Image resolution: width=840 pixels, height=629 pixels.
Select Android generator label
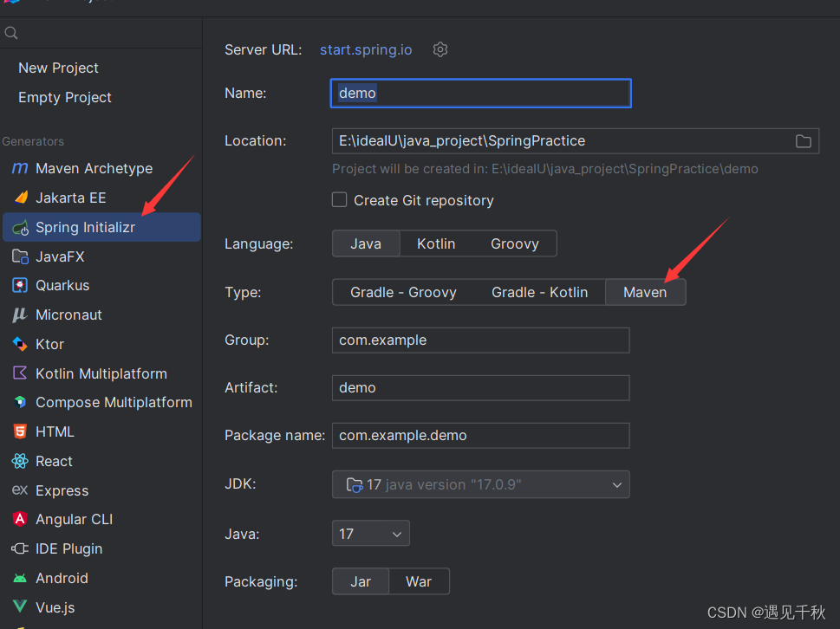point(62,578)
